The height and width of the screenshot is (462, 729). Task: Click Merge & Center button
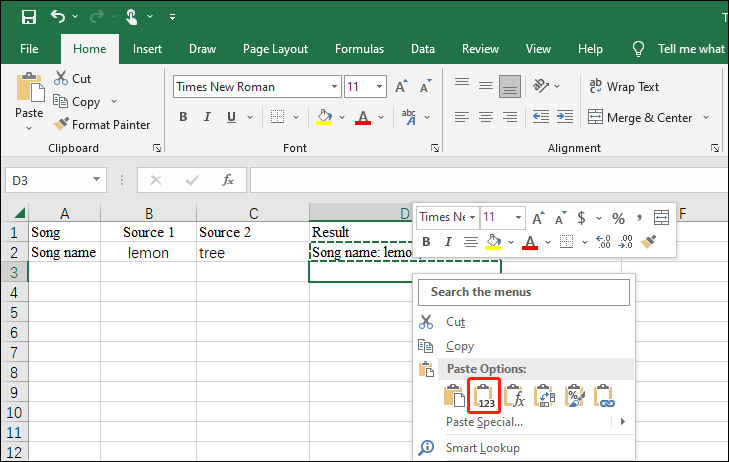(x=640, y=118)
